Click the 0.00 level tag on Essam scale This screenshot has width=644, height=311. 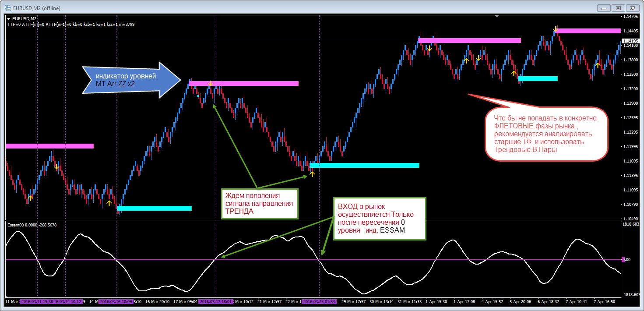pos(626,260)
